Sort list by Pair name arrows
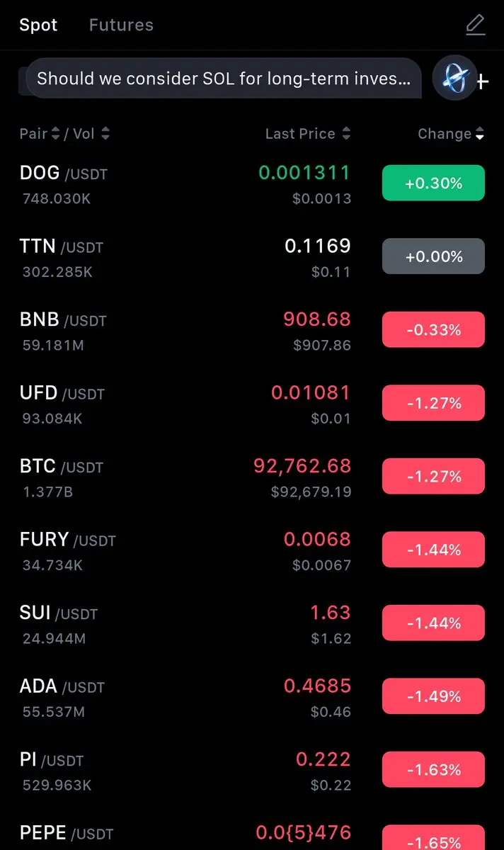Screen dimensions: 504x850 click(56, 133)
